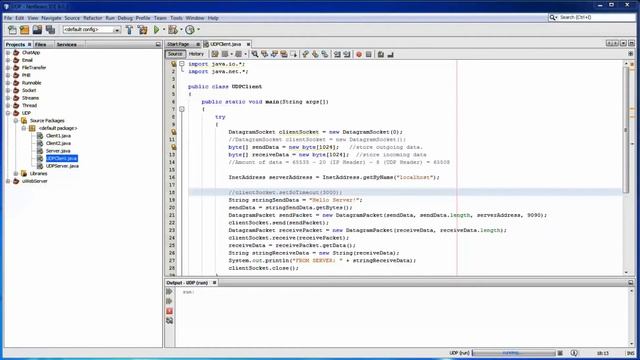Expand the ChatApp project node
The width and height of the screenshot is (640, 360).
(x=8, y=53)
